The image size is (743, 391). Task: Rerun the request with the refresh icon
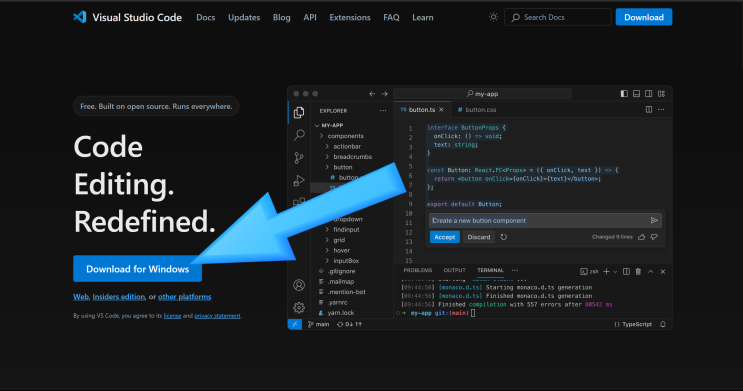click(x=504, y=237)
